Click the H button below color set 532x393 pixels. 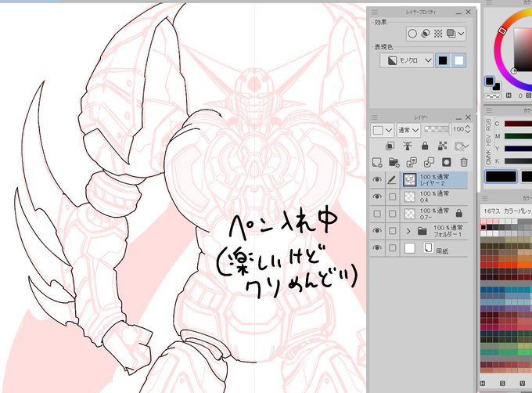pos(483,383)
